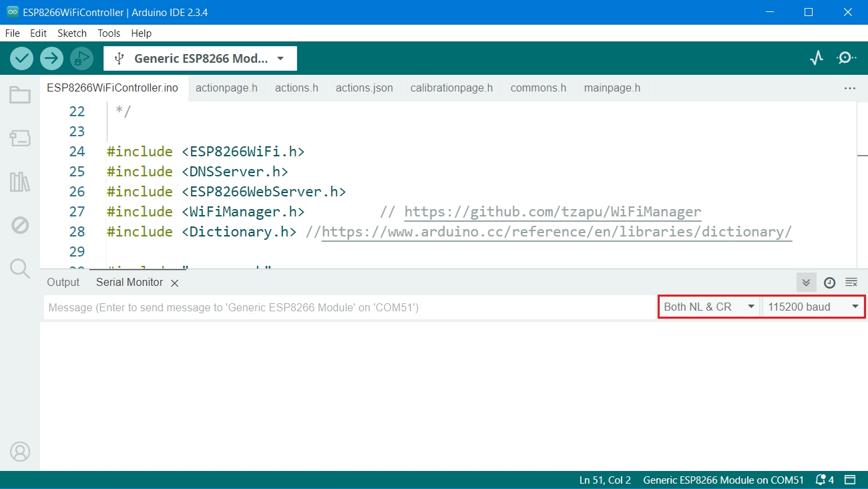Click the Verify sketch checkmark button

22,59
